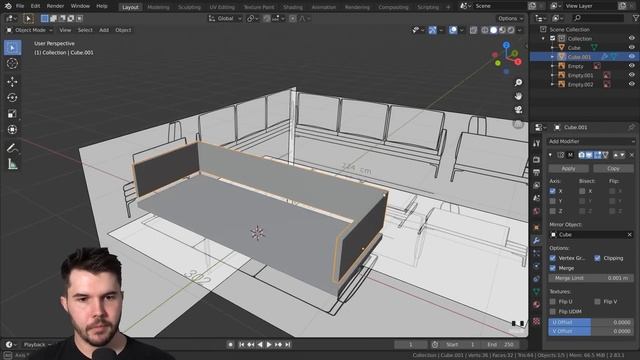Switch to wireframe viewport shading
This screenshot has width=640, height=360.
coord(485,30)
